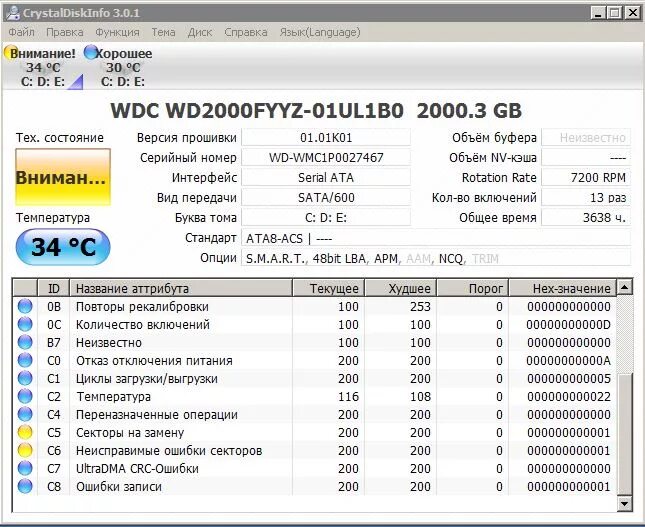Image resolution: width=645 pixels, height=527 pixels.
Task: Click the attribute list scrollbar thumb
Action: (x=624, y=434)
